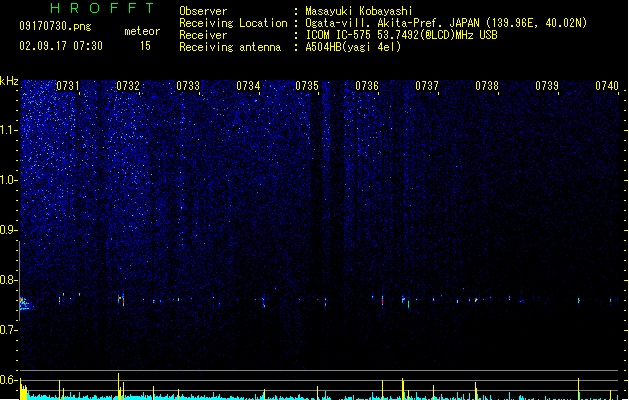Viewport: 629px width, 400px height.
Task: Click the 0737 time marker
Action: pyautogui.click(x=427, y=86)
